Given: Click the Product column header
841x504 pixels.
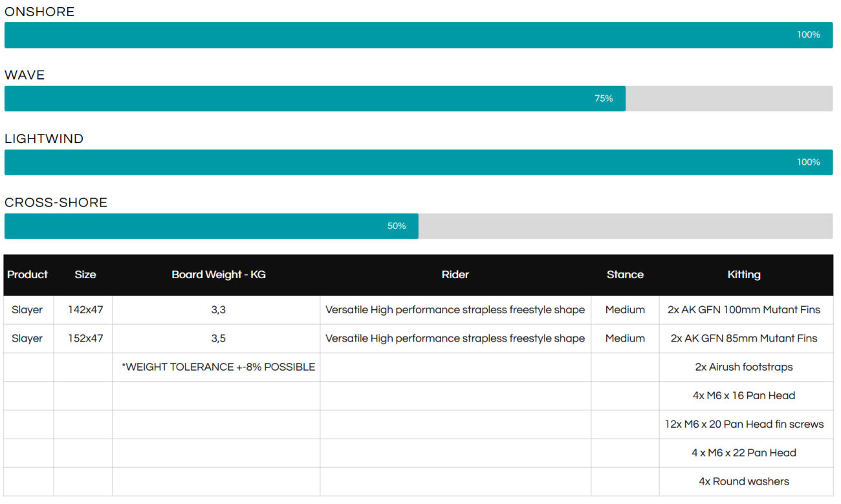Looking at the screenshot, I should point(28,275).
